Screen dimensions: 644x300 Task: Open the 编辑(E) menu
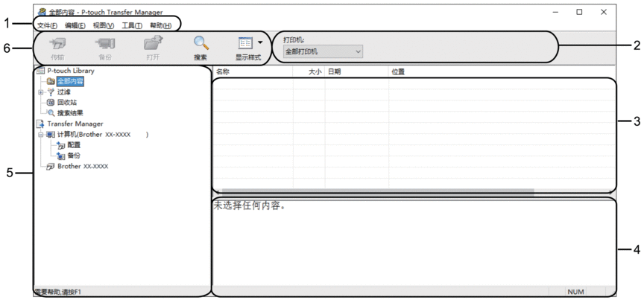(75, 25)
